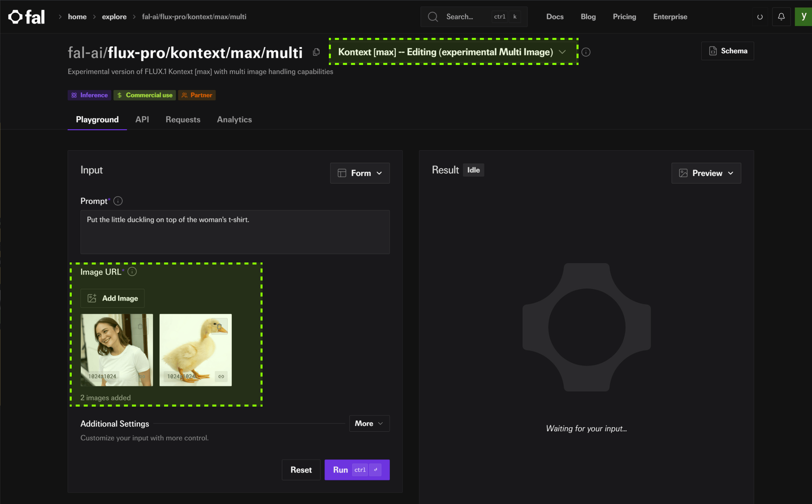Click Add Image button

coord(112,298)
